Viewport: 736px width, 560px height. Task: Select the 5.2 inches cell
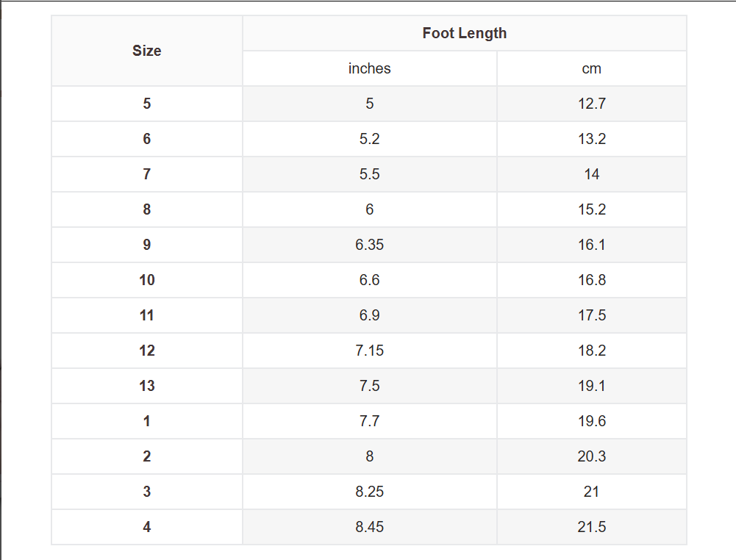369,139
